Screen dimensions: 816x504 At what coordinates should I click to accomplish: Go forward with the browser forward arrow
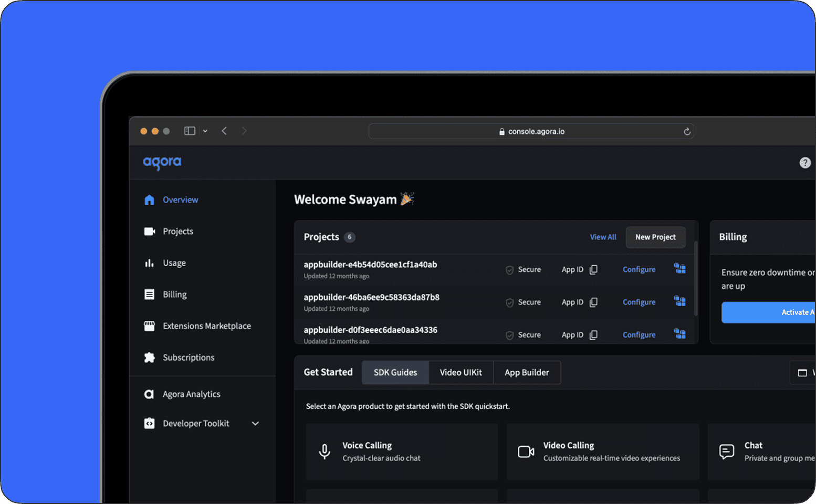[244, 131]
